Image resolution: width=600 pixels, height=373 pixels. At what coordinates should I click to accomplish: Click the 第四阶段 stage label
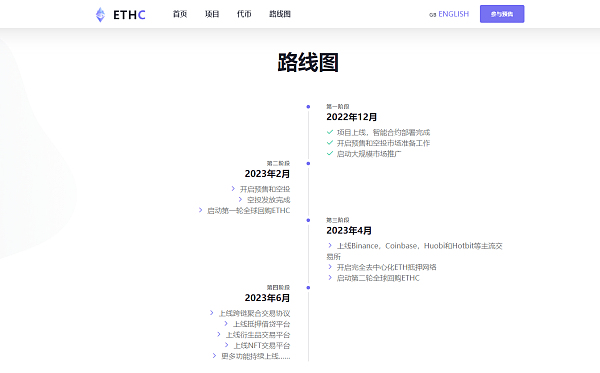coord(279,287)
